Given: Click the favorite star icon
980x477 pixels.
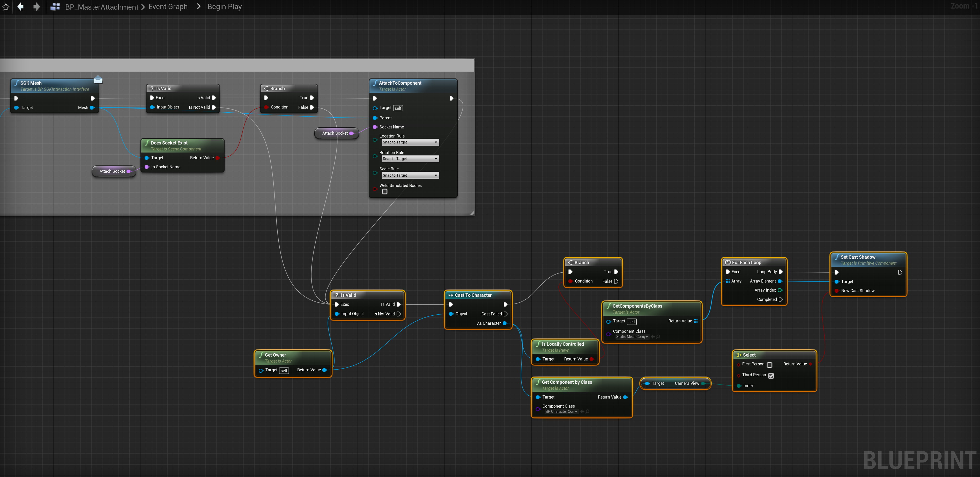Looking at the screenshot, I should [6, 7].
